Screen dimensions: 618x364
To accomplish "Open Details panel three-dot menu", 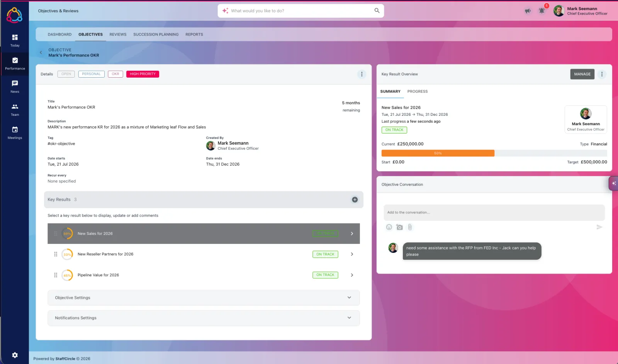I will pos(362,74).
